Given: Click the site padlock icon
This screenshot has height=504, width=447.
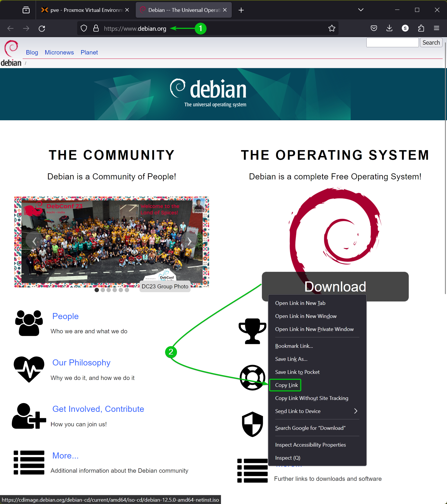Looking at the screenshot, I should tap(96, 28).
